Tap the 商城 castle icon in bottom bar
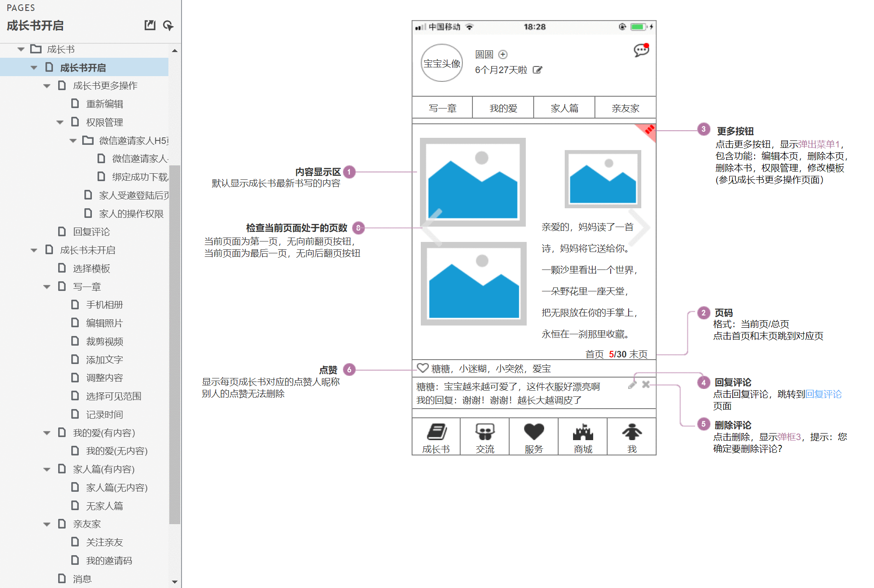 (583, 432)
